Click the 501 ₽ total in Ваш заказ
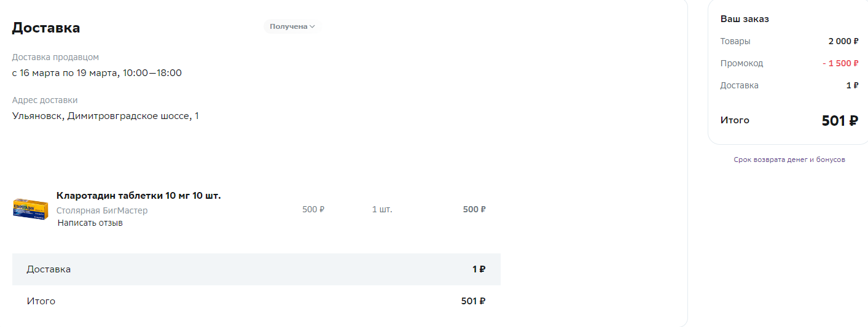 pos(840,121)
